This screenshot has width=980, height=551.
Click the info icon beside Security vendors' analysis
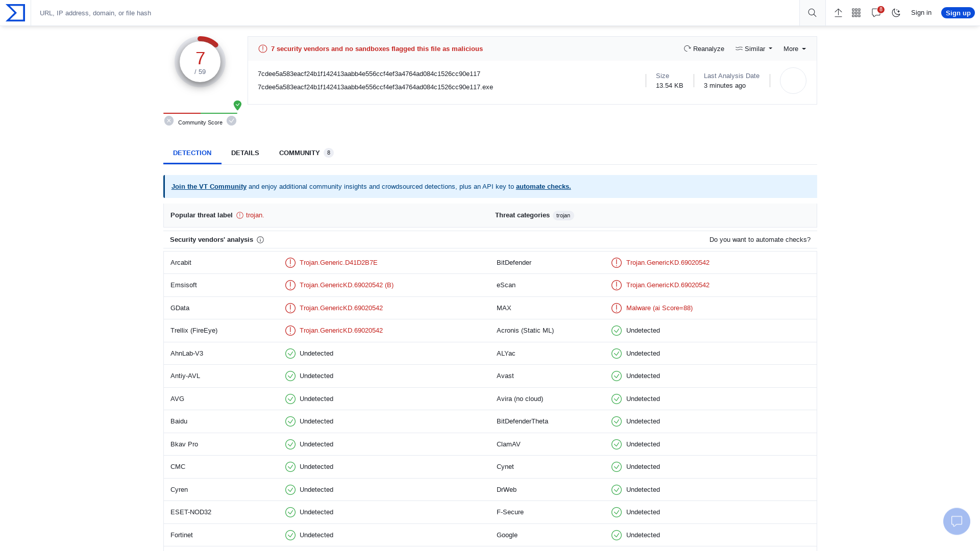coord(260,240)
